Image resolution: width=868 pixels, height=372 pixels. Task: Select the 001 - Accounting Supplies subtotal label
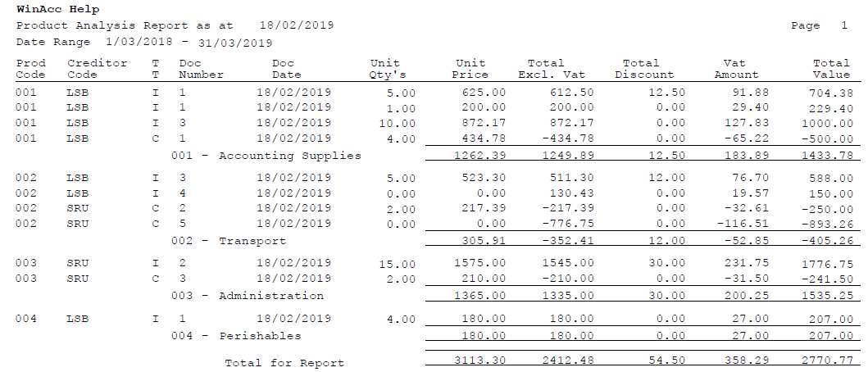click(266, 156)
